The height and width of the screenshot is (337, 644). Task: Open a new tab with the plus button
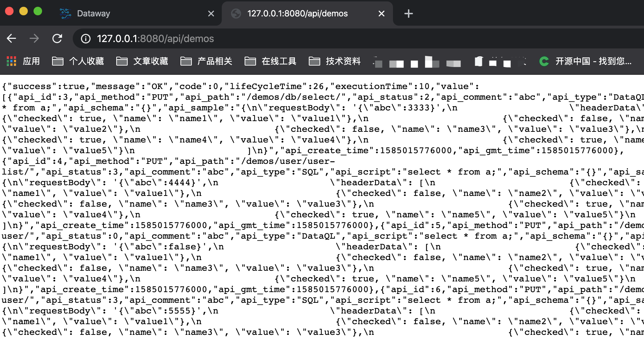pos(408,13)
